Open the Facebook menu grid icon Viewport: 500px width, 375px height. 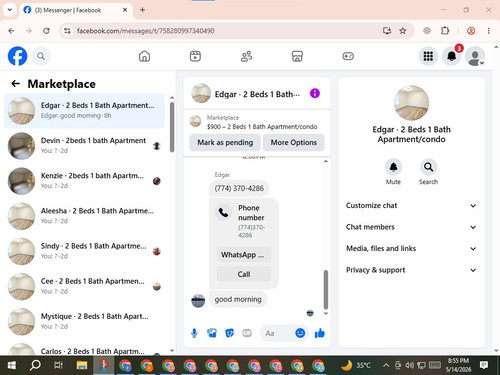pyautogui.click(x=428, y=56)
